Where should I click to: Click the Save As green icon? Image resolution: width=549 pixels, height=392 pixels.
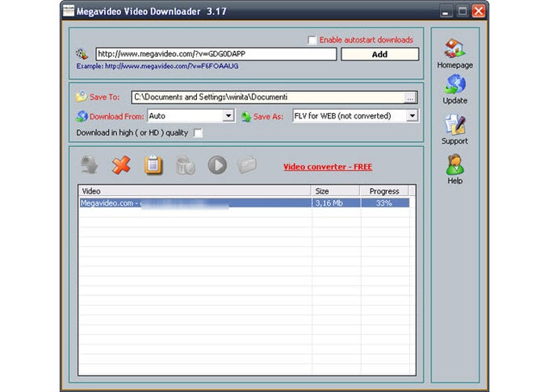pos(246,116)
